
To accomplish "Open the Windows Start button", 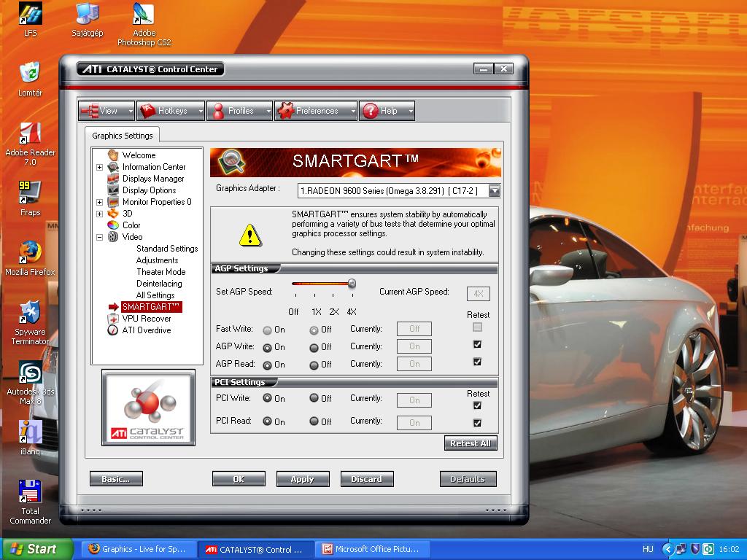I will pyautogui.click(x=37, y=549).
